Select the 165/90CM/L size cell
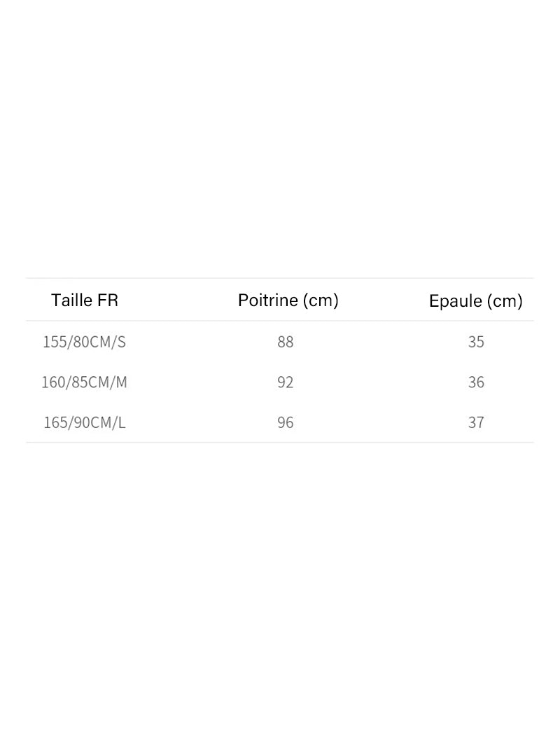Viewport: 560px width, 746px height. (84, 422)
